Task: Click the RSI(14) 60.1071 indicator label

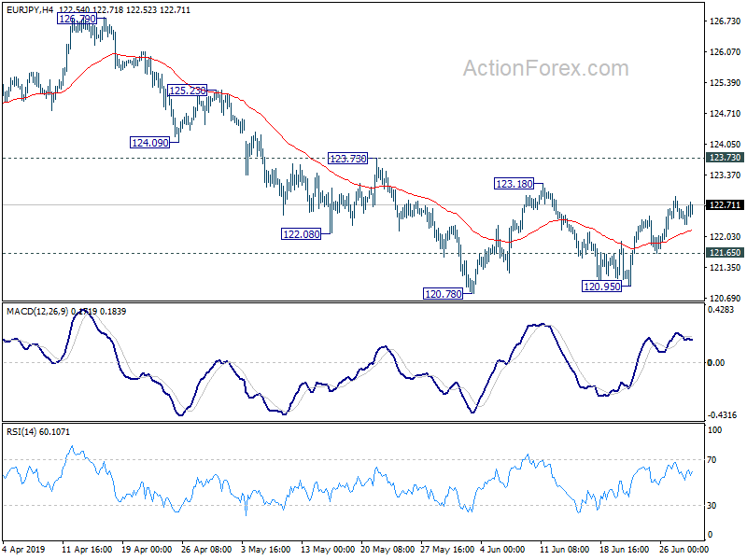Action: 38,432
